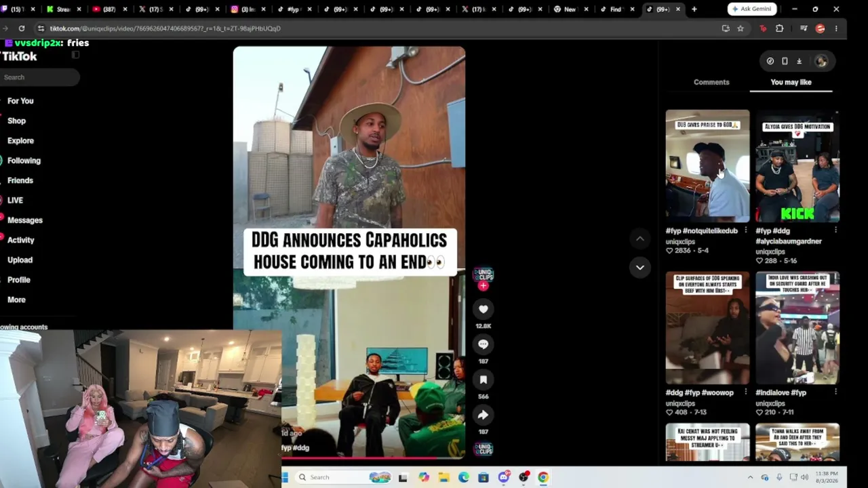Viewport: 868px width, 488px height.
Task: Expand the More menu in sidebar
Action: (16, 300)
